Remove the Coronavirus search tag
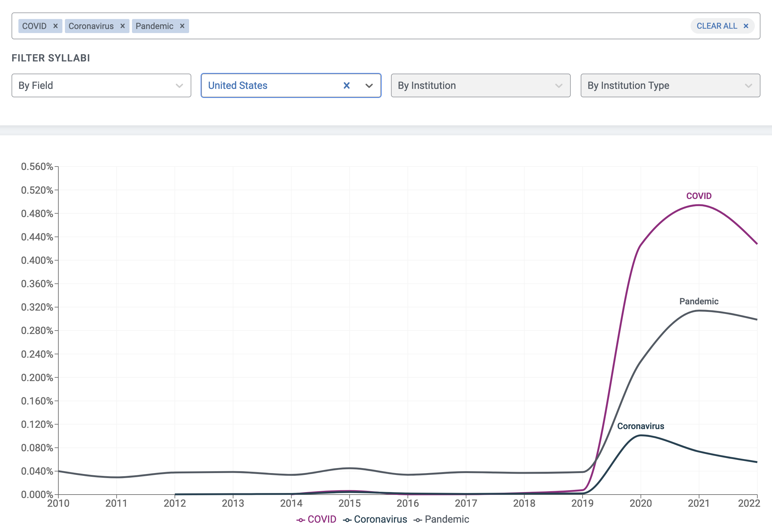The width and height of the screenshot is (772, 532). 122,26
